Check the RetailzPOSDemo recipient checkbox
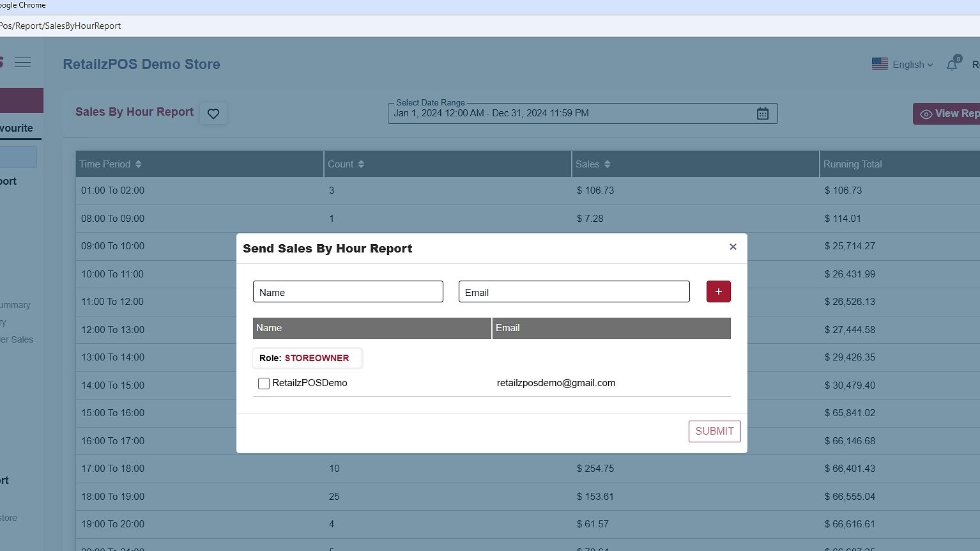 pos(264,384)
